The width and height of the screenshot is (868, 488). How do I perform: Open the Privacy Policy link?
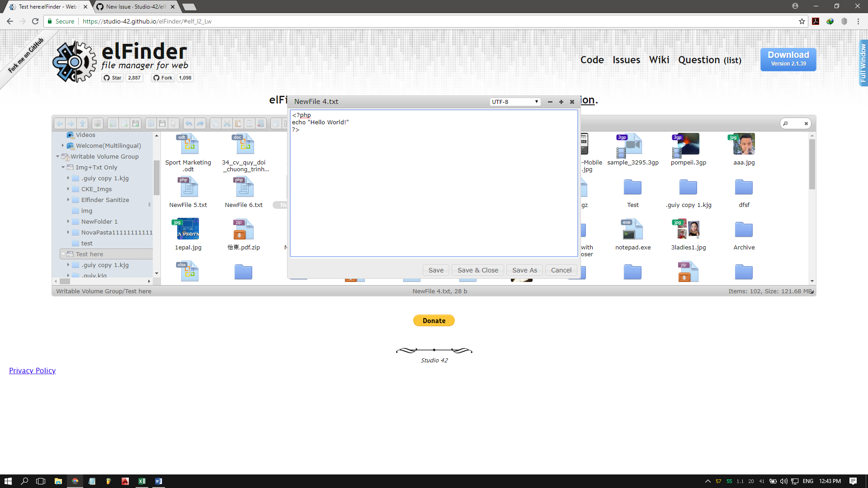click(32, 371)
